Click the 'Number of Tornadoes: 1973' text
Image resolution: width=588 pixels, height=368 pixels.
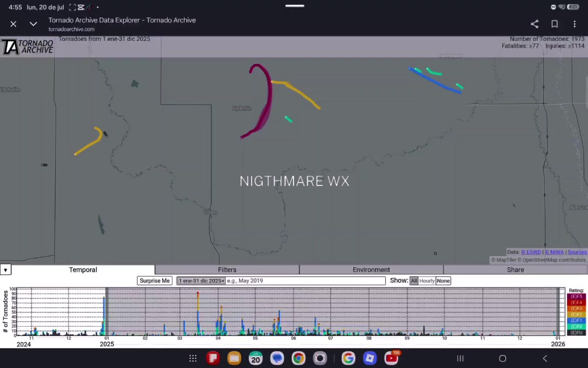[547, 39]
